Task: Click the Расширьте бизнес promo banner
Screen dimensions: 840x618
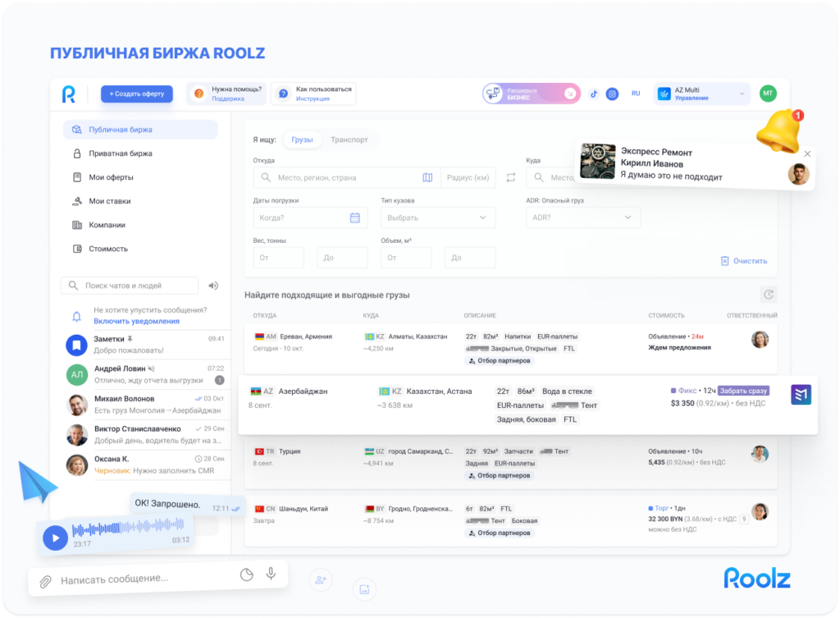Action: tap(531, 94)
